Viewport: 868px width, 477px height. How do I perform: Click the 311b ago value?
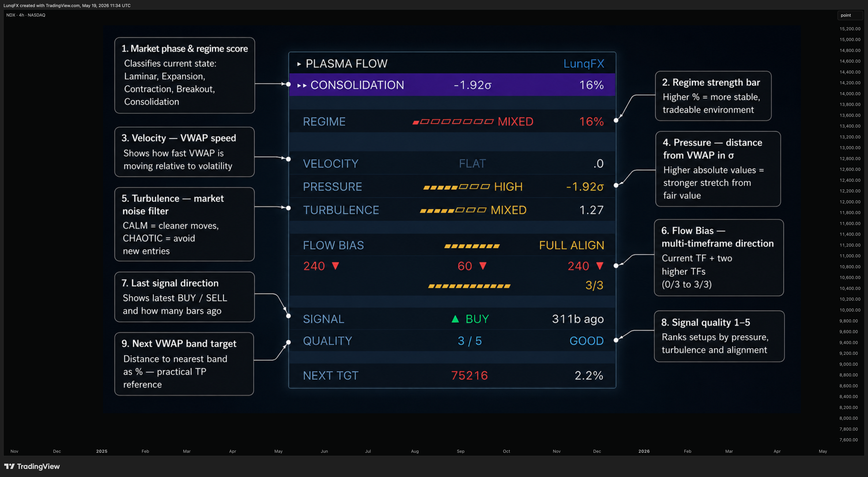(578, 319)
